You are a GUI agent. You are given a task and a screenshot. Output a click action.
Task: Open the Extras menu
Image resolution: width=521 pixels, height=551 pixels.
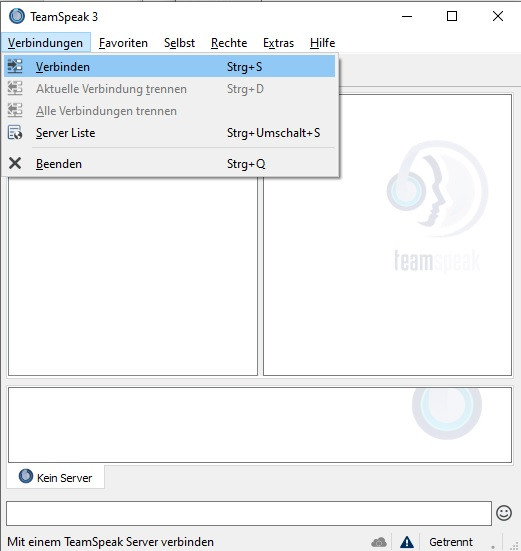click(279, 43)
